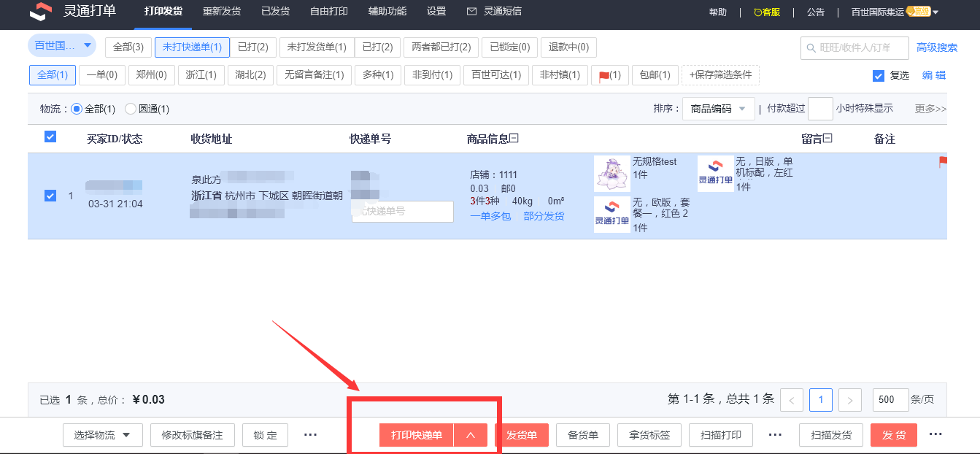Click 一单多包 link
980x454 pixels.
click(490, 216)
